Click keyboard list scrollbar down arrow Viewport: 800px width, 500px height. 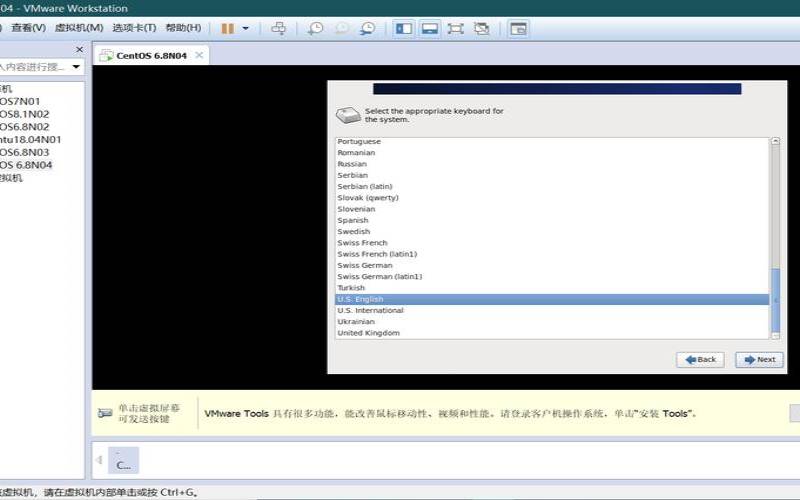coord(776,336)
